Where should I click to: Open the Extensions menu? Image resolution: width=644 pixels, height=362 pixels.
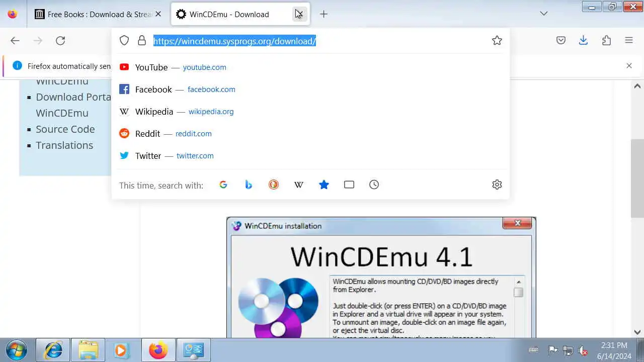pos(606,41)
